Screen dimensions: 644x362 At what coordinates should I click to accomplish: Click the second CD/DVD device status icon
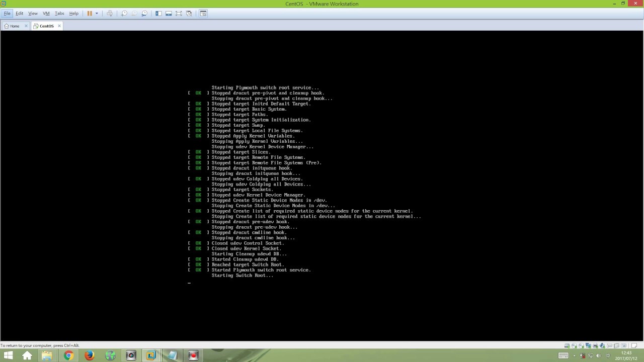(581, 345)
